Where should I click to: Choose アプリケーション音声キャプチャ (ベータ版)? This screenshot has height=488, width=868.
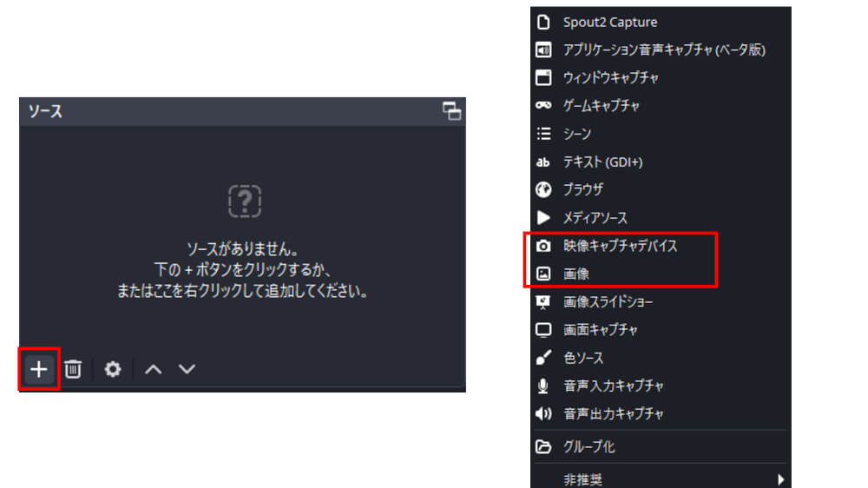pyautogui.click(x=661, y=49)
